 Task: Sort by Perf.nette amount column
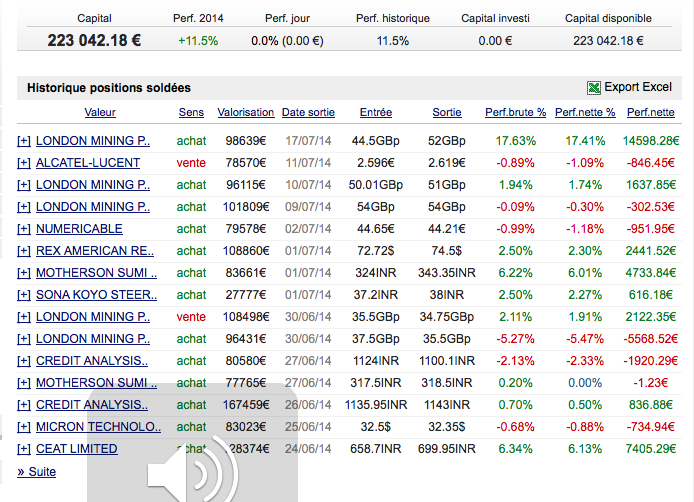(x=651, y=112)
